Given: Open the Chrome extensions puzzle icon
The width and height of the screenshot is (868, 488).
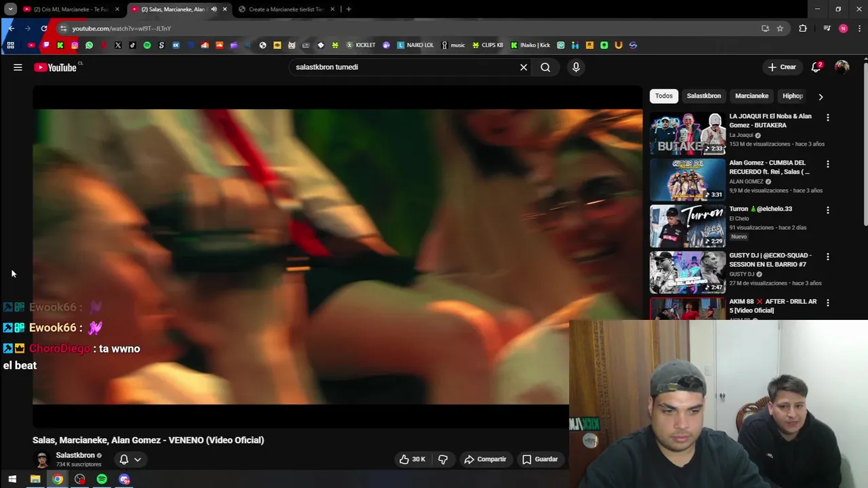Looking at the screenshot, I should point(803,28).
